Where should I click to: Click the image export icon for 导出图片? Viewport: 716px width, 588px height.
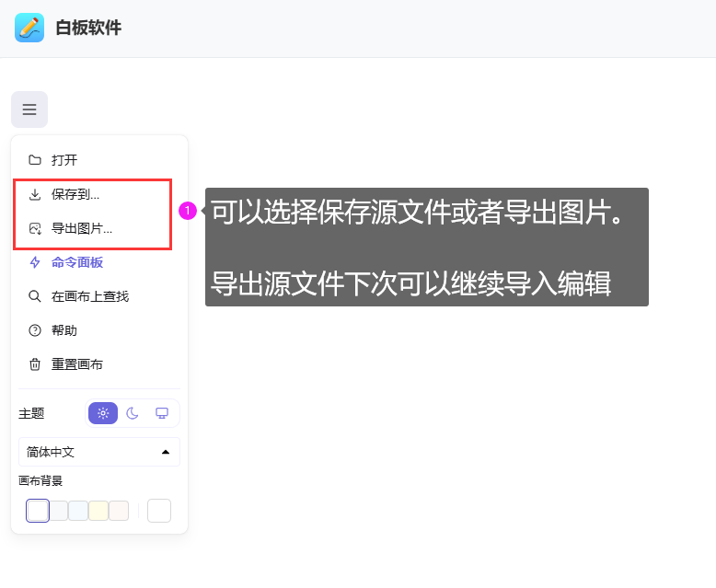click(x=35, y=228)
